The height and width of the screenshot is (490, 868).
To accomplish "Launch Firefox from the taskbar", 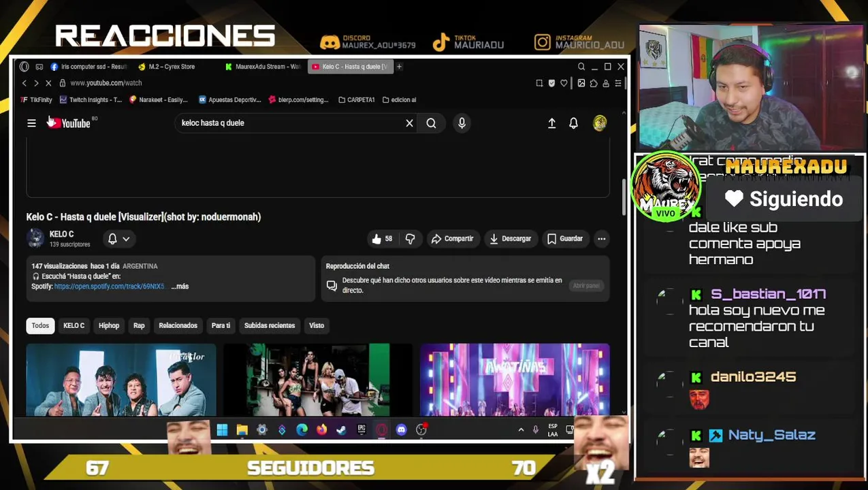I will (x=321, y=429).
